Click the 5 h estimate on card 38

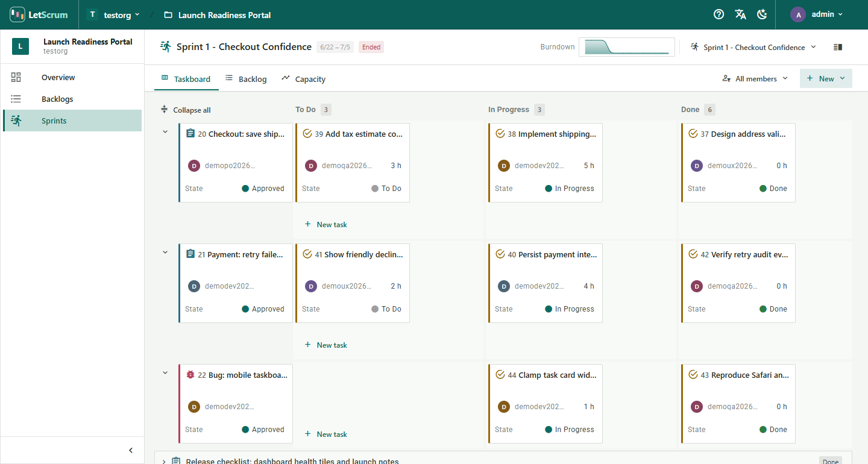point(589,166)
